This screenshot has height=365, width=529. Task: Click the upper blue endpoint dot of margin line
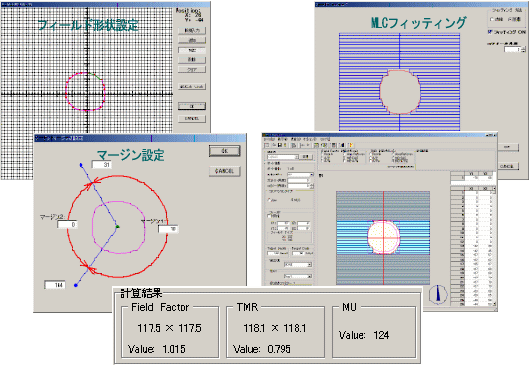(x=81, y=165)
